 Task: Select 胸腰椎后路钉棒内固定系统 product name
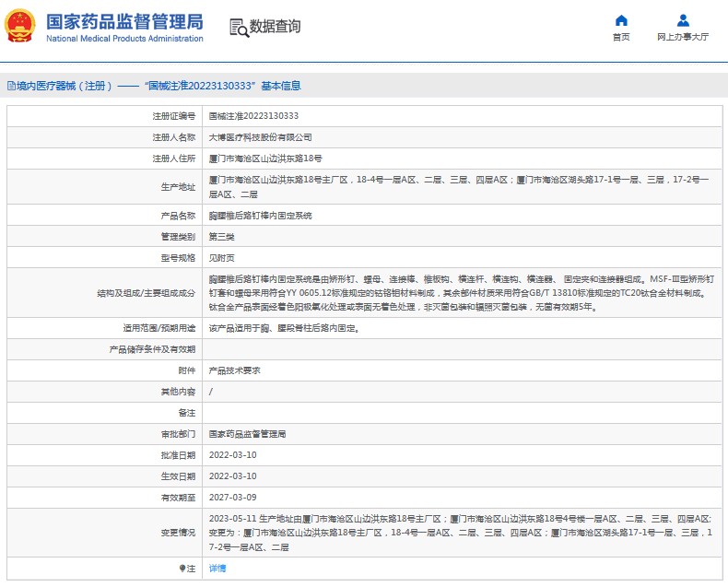point(260,216)
